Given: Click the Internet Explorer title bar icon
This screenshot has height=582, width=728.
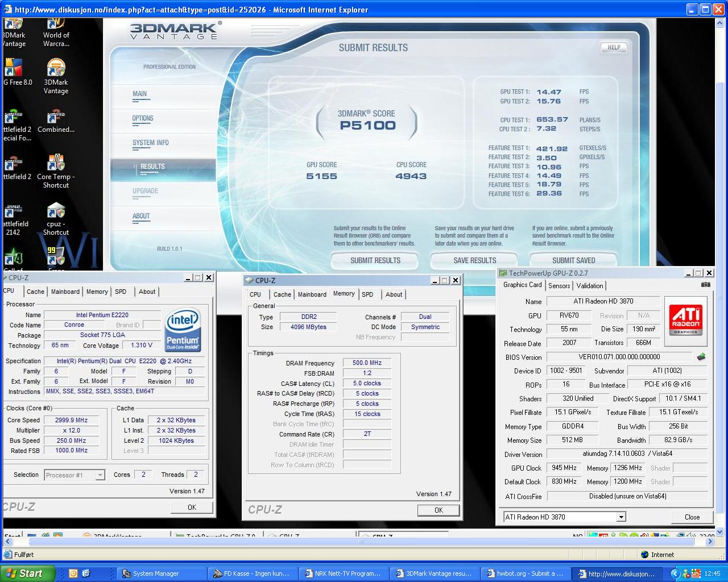Looking at the screenshot, I should pos(7,10).
